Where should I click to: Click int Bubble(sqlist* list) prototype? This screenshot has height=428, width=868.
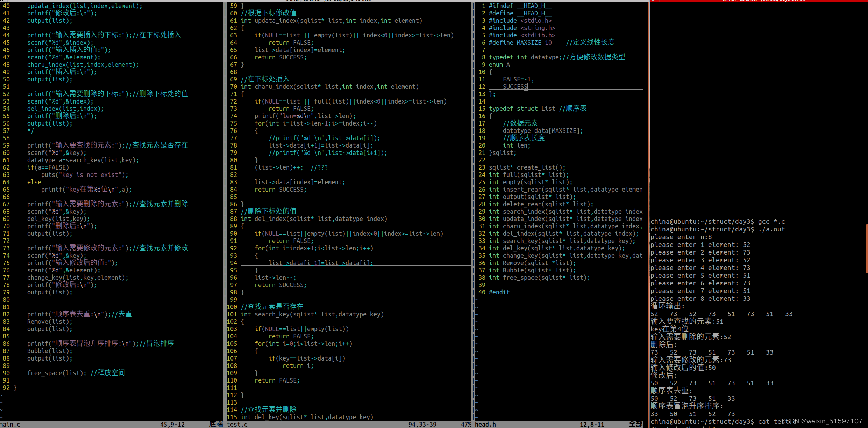point(533,270)
